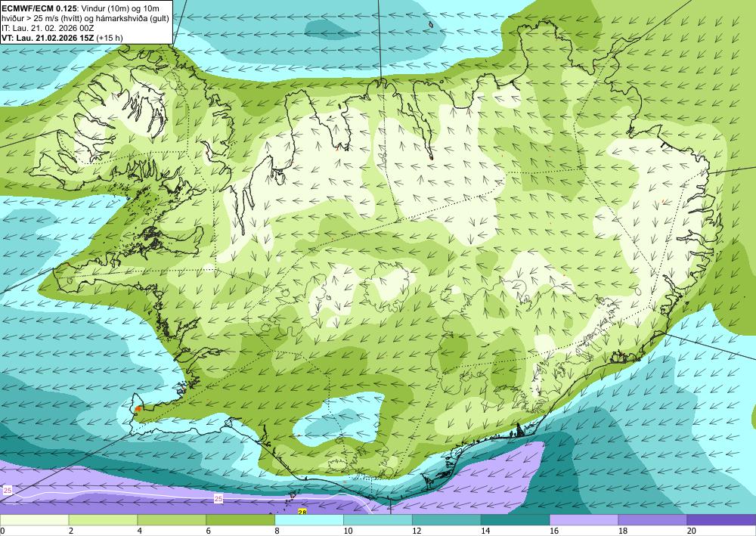
Task: Pick the 4–6 green legend swatch
Action: 172,519
